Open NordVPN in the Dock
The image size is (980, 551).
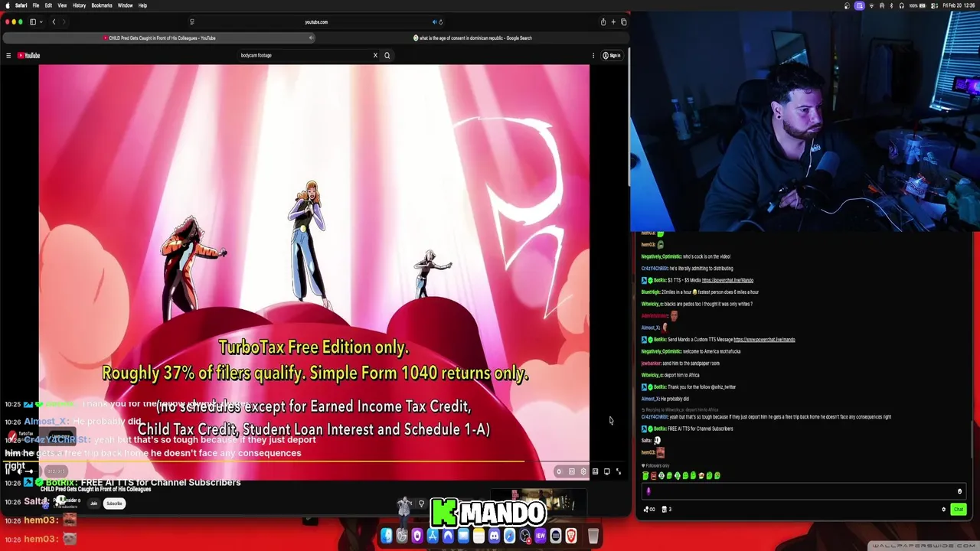coord(448,536)
